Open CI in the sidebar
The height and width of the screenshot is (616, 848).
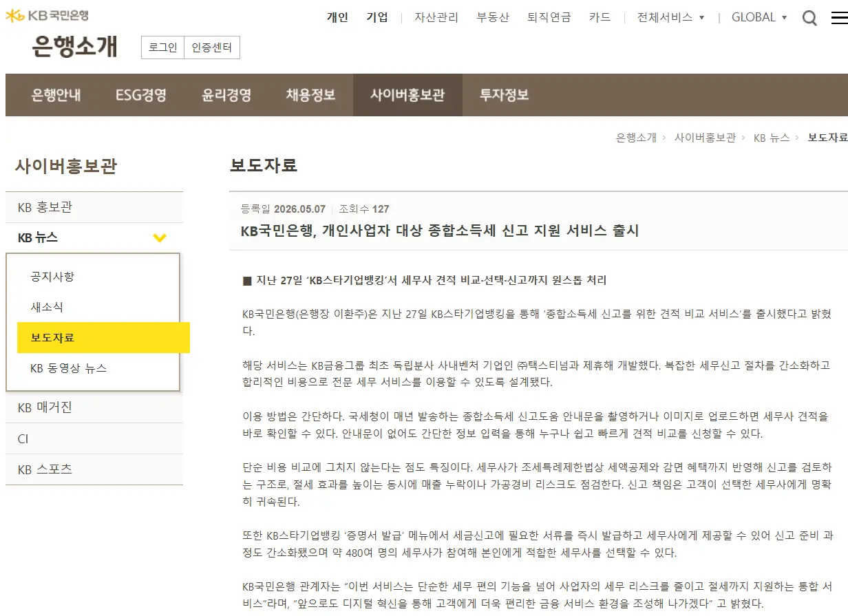click(x=94, y=438)
